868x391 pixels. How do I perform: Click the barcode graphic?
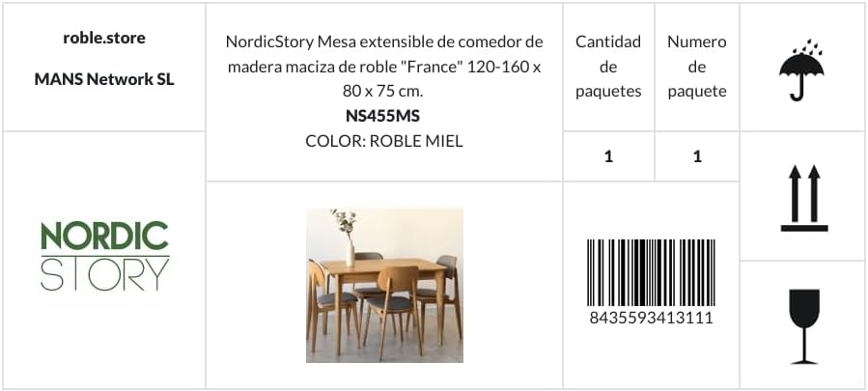coord(651,273)
